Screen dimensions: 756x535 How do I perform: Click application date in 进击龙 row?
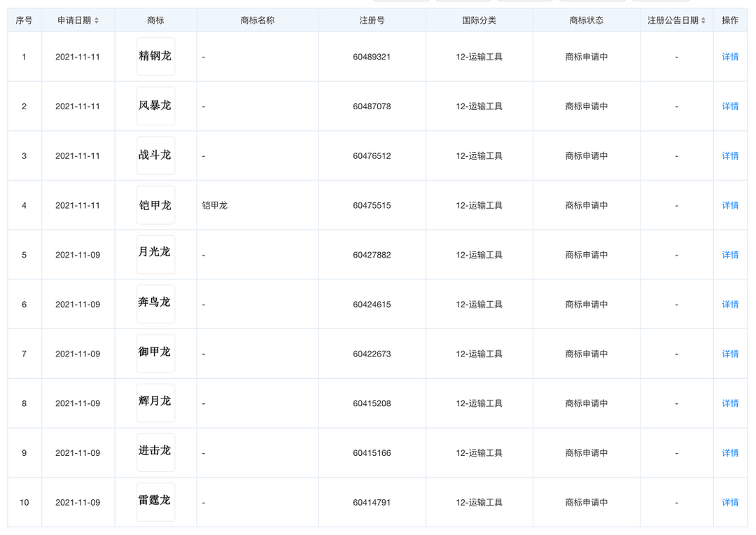[x=78, y=453]
